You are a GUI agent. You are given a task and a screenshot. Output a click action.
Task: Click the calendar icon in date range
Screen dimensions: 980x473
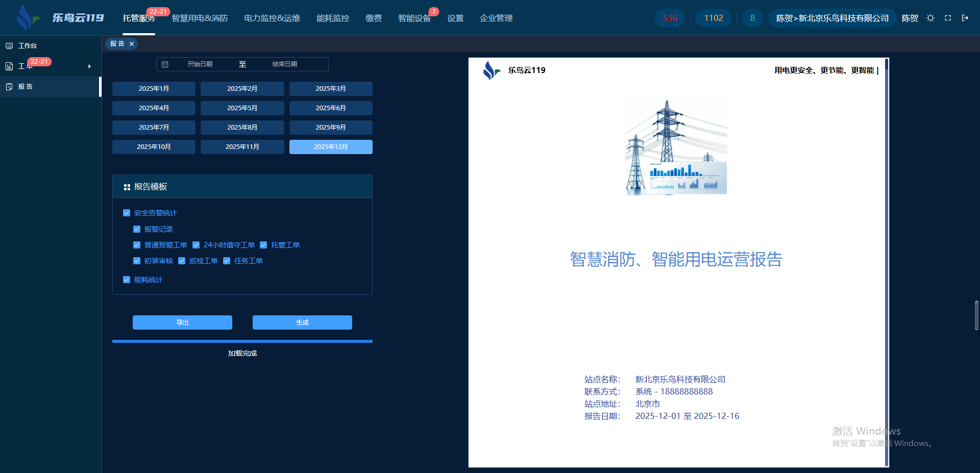[x=165, y=64]
